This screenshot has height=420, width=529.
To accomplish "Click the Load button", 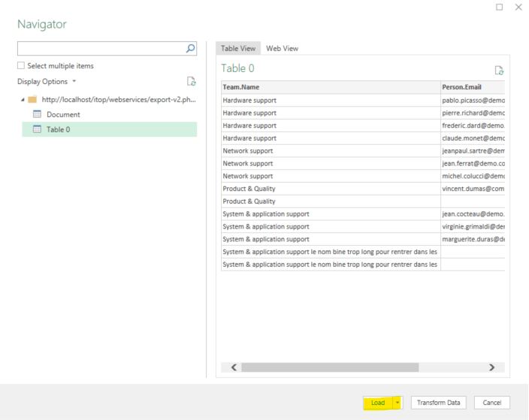I will coord(377,403).
